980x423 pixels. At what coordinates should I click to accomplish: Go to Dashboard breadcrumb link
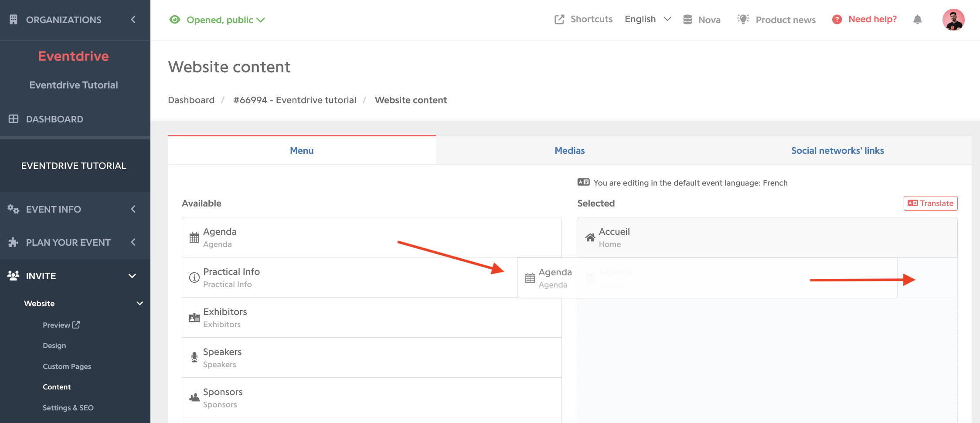(191, 100)
